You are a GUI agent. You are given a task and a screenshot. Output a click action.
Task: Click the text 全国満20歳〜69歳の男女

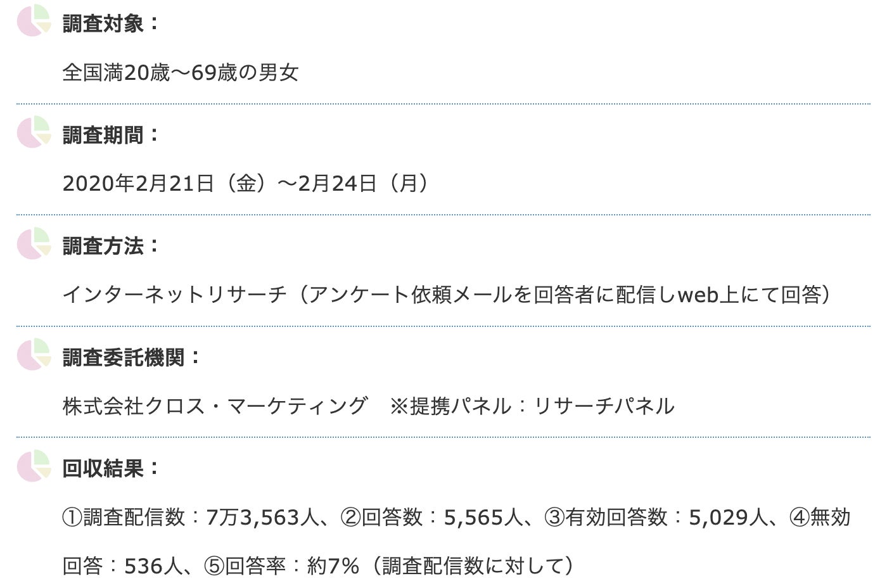[x=181, y=73]
